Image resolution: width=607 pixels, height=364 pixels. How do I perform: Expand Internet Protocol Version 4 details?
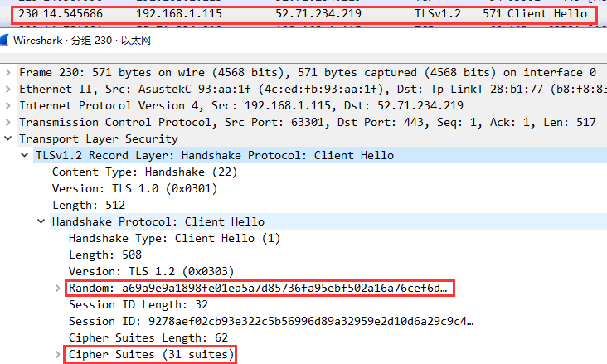click(8, 105)
